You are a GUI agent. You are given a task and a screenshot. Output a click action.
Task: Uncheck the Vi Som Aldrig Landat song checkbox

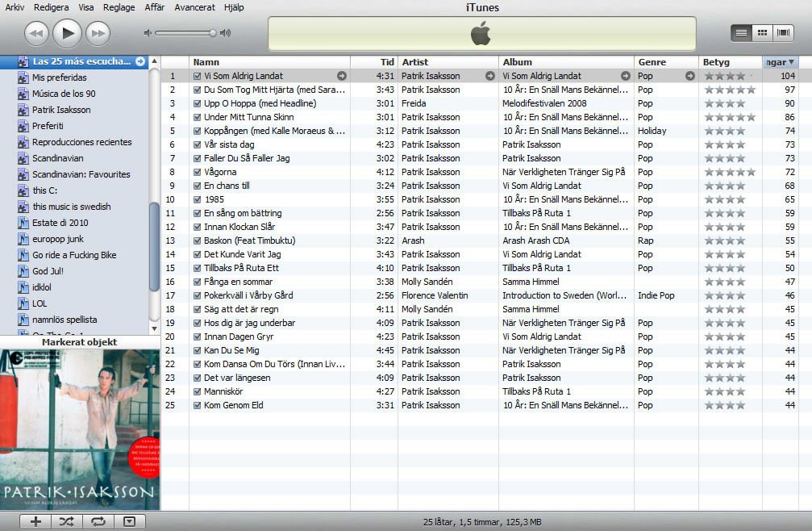197,76
